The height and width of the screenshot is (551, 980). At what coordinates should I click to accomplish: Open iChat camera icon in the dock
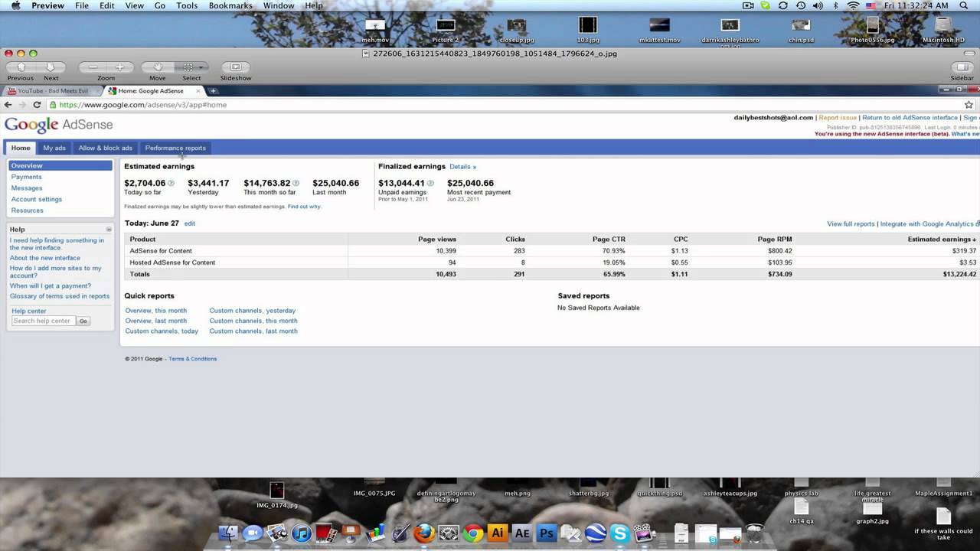tap(253, 533)
